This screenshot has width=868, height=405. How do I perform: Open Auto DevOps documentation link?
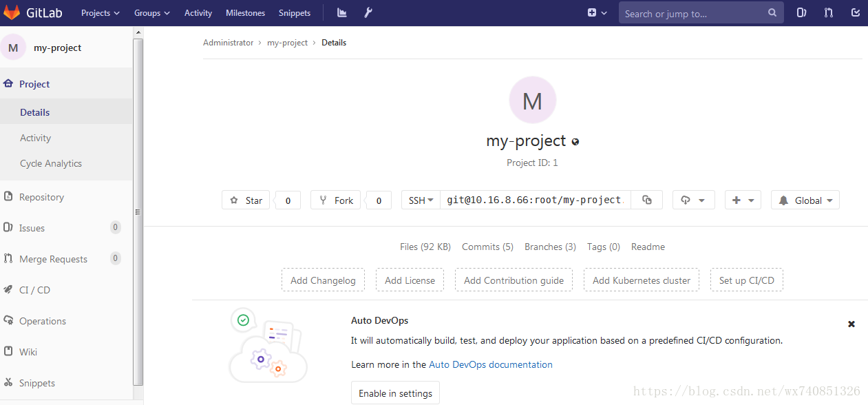(491, 364)
